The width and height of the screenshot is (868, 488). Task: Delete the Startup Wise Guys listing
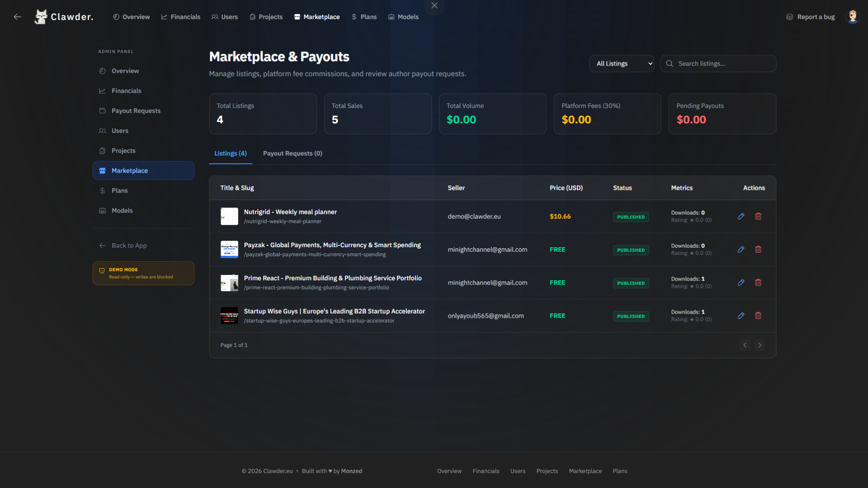tap(758, 316)
